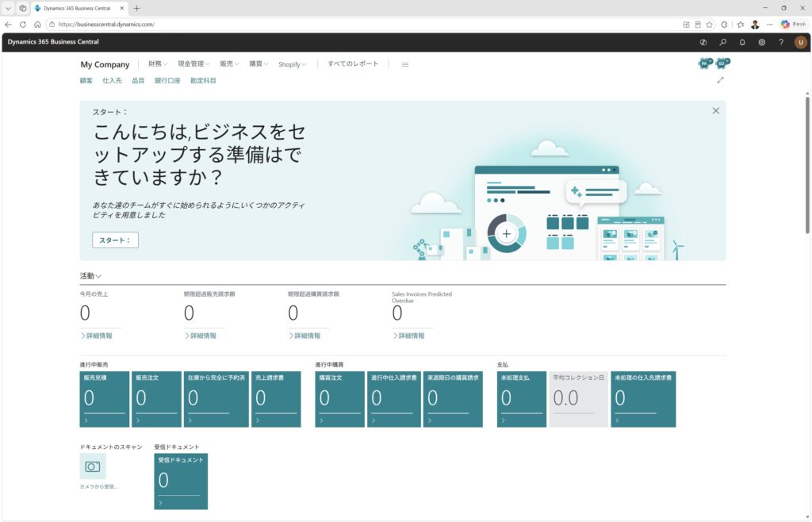This screenshot has width=812, height=522.
Task: Open 勘定科目 list
Action: coord(203,81)
